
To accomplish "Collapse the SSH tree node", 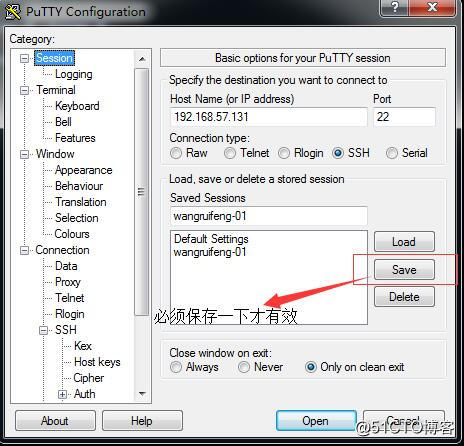I will click(43, 330).
